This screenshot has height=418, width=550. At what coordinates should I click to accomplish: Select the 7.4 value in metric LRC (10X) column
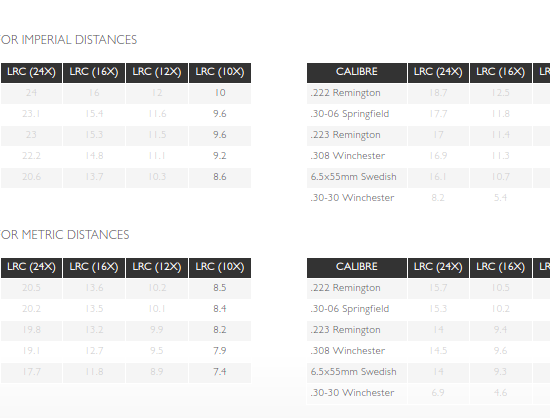[x=220, y=372]
